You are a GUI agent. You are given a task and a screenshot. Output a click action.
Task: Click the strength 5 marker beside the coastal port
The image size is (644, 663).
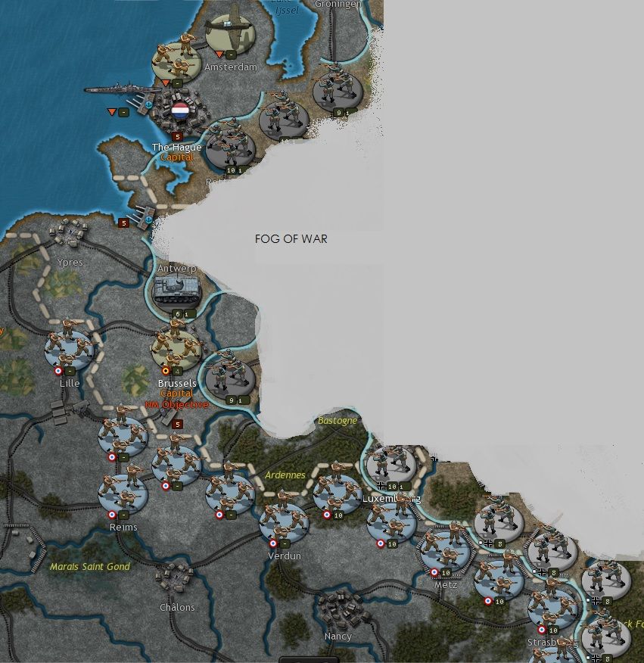(x=123, y=223)
